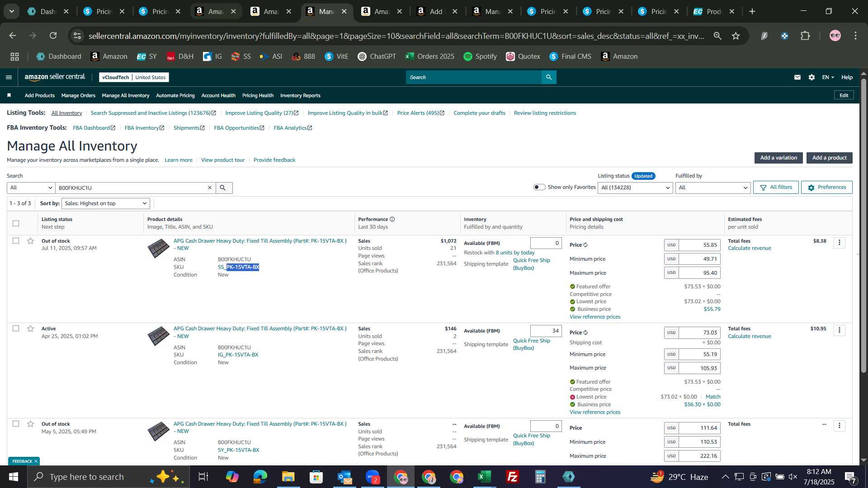Open the Search Suppressed and Inactive Listings link
The width and height of the screenshot is (868, 488).
[153, 113]
